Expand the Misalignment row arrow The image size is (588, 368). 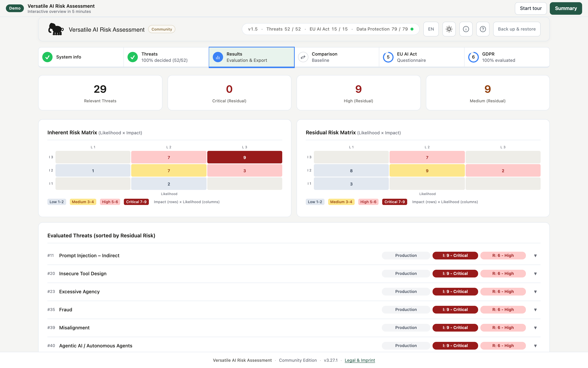click(x=535, y=328)
